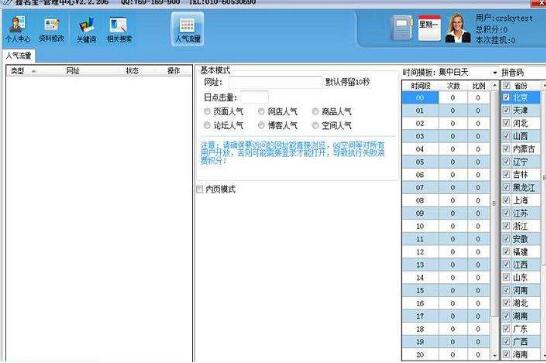Viewport: 546px width, 363px height.
Task: Click the 人气流量 traffic toolbar icon
Action: pos(187,30)
